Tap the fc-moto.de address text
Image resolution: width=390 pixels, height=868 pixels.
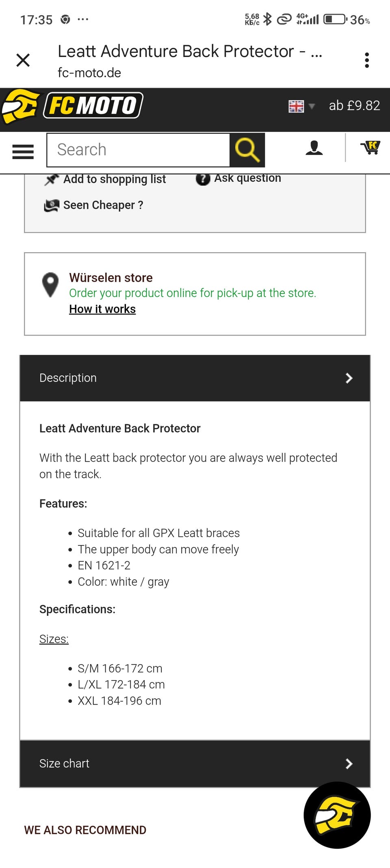click(89, 73)
